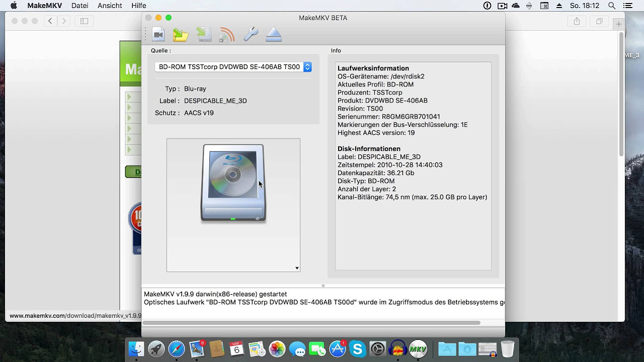Image resolution: width=644 pixels, height=362 pixels.
Task: Go back in the Safari window
Action: (50, 21)
